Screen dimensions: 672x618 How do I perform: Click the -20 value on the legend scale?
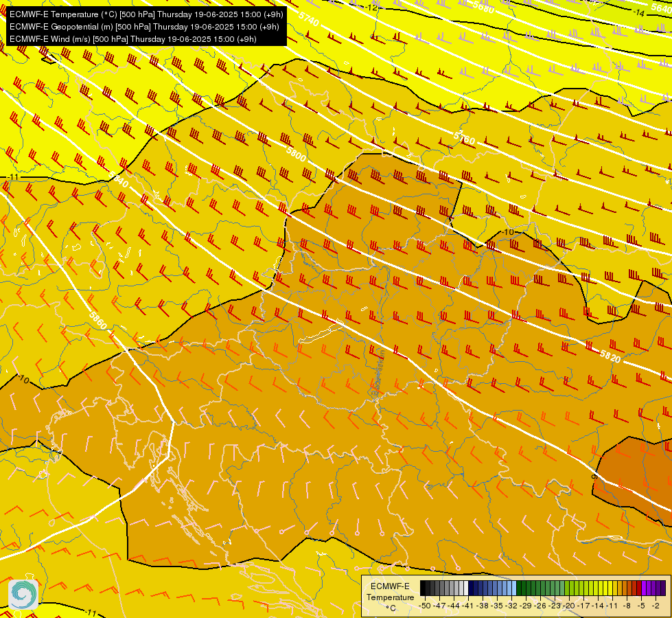click(x=569, y=606)
